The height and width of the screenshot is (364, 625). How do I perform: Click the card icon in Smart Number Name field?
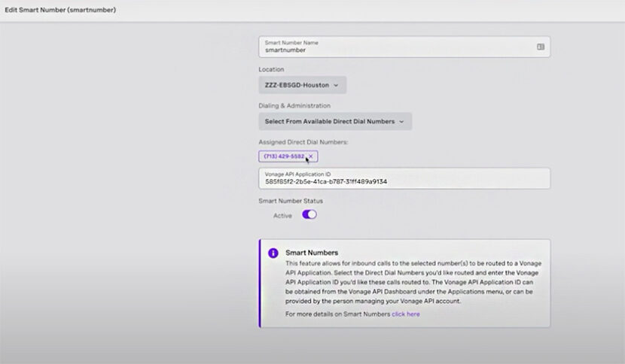pos(540,47)
